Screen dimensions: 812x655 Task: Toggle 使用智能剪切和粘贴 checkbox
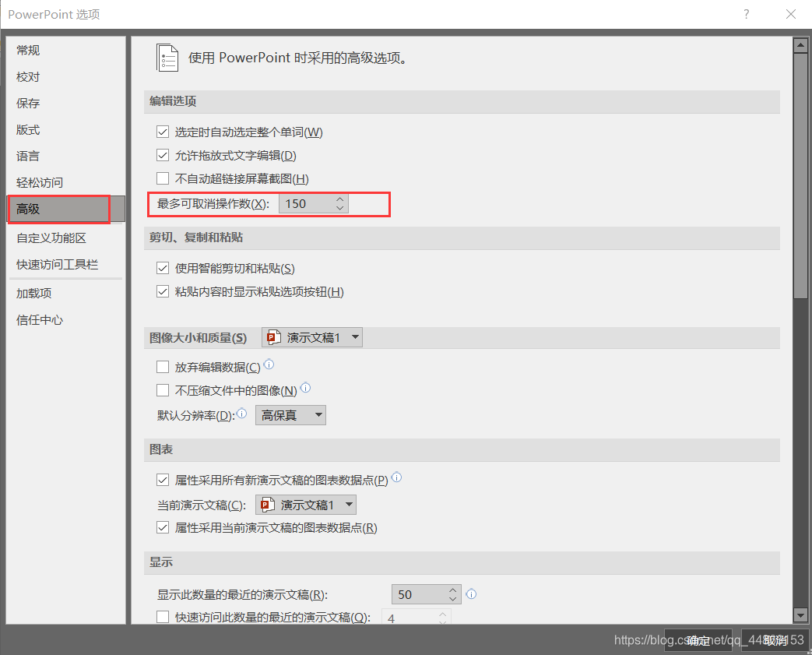point(163,268)
